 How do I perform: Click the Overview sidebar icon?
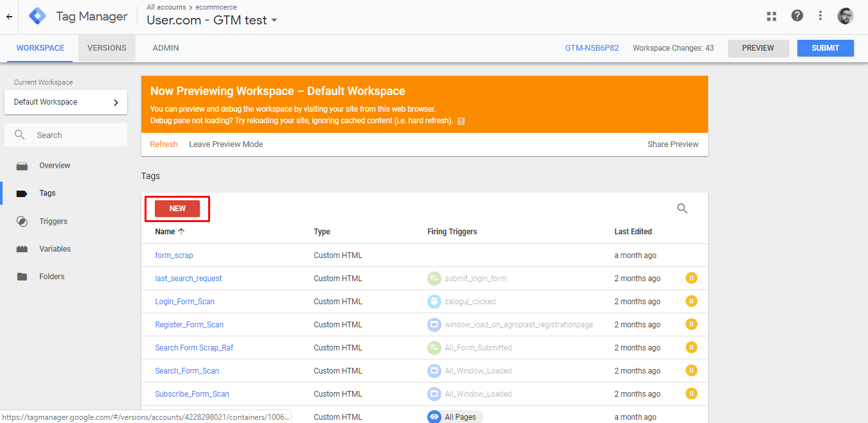(x=22, y=166)
